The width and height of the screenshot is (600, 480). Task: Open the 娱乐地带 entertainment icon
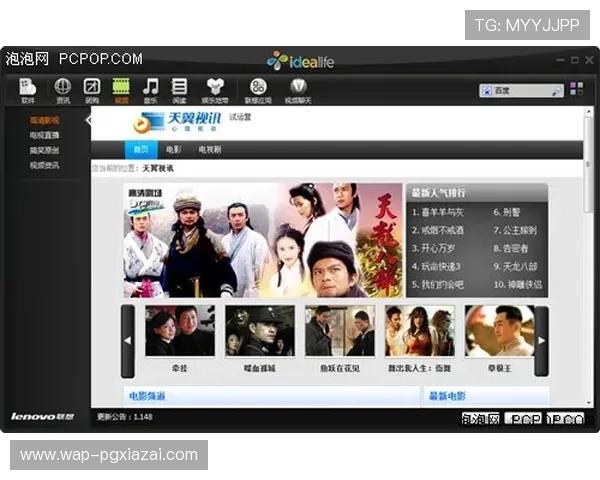215,89
